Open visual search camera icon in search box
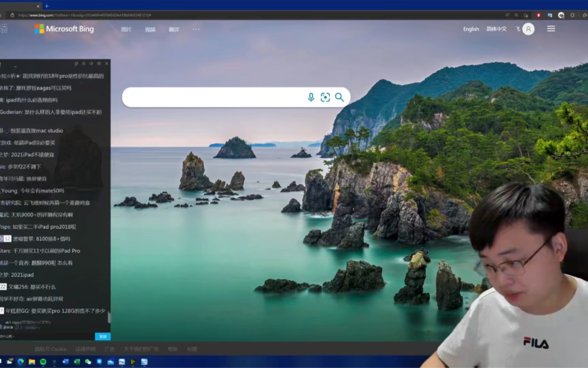 (325, 97)
